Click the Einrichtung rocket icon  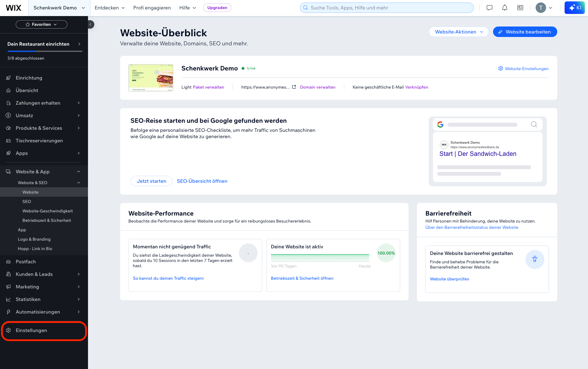pyautogui.click(x=8, y=78)
